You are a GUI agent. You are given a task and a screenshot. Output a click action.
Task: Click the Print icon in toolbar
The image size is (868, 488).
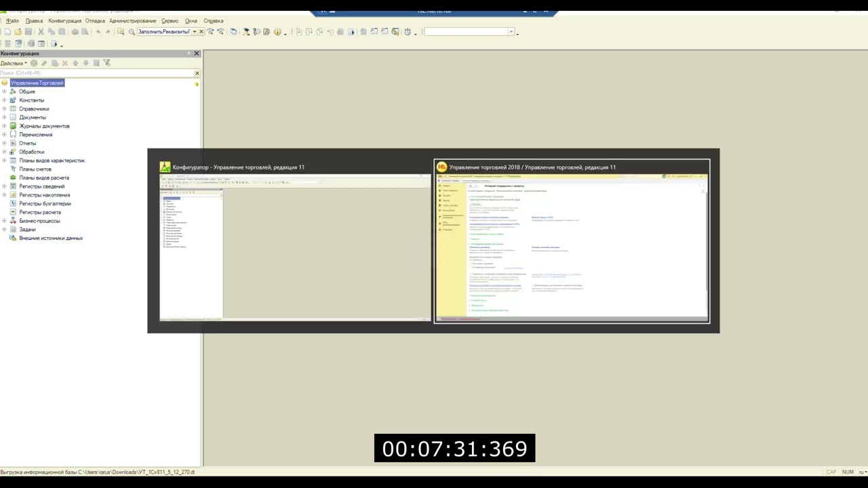75,32
